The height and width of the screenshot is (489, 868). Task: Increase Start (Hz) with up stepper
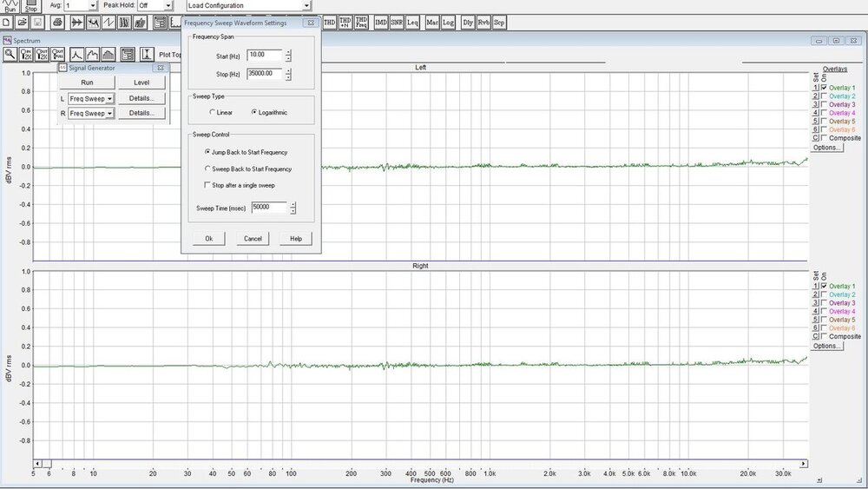click(288, 53)
